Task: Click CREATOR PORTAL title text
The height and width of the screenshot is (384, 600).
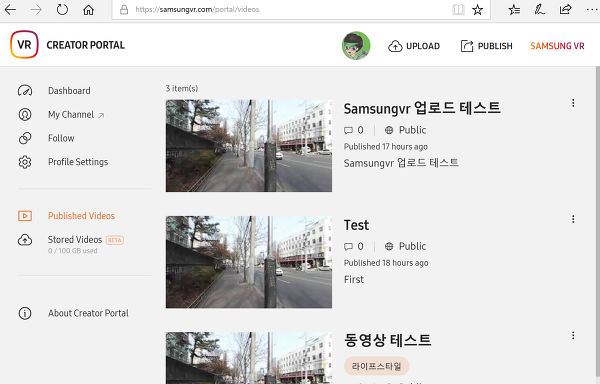Action: point(86,45)
